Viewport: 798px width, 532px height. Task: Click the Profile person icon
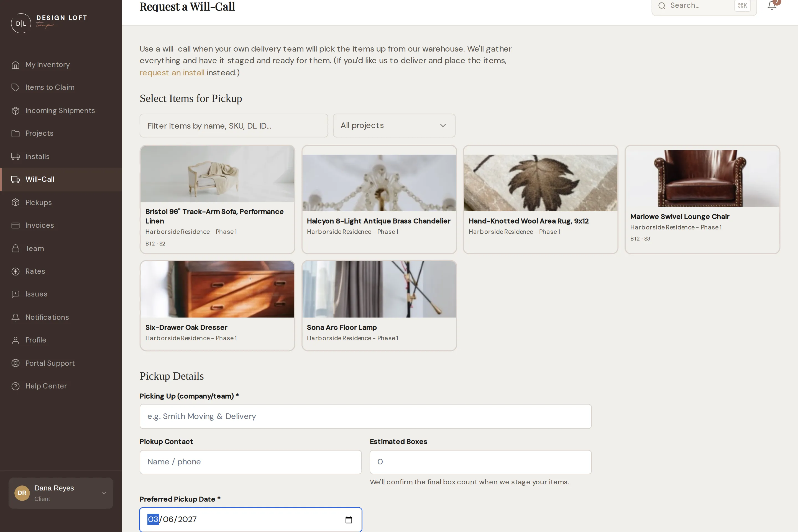(15, 340)
